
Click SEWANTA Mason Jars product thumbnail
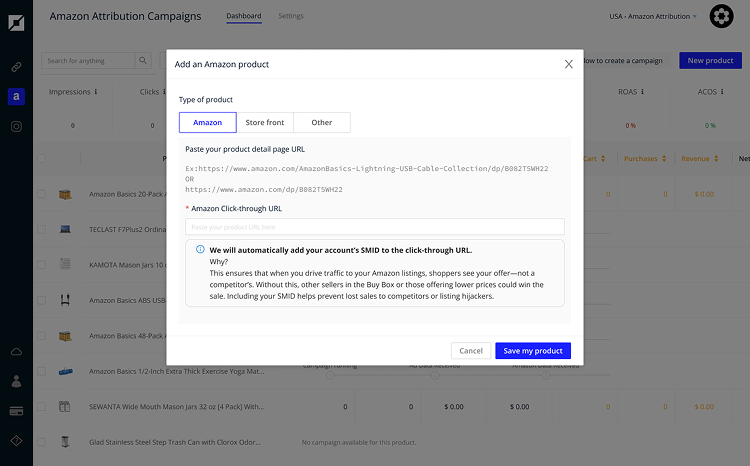(65, 407)
